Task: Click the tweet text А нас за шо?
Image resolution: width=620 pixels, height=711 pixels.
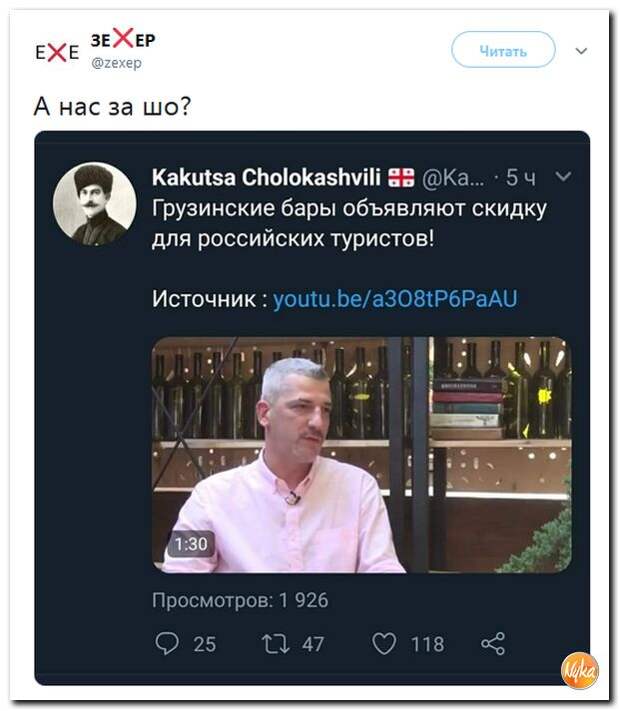Action: (112, 107)
